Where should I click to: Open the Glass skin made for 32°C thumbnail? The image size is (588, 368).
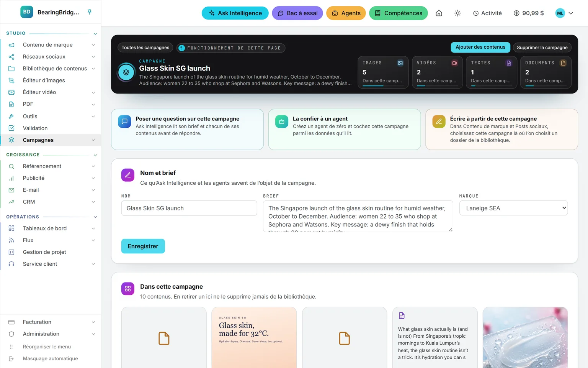pyautogui.click(x=254, y=337)
